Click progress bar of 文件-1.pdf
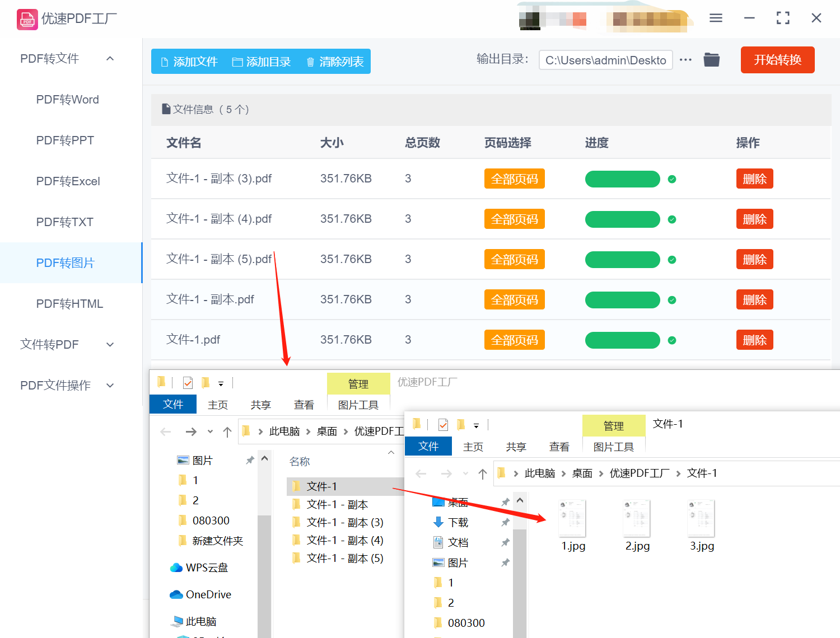 click(623, 340)
